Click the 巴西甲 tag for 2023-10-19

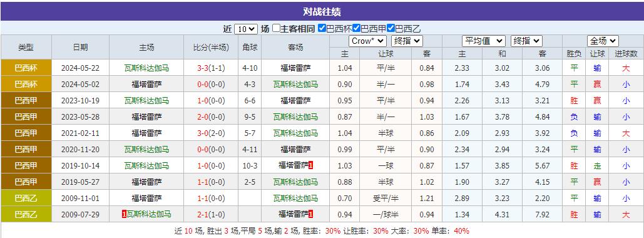coord(26,100)
